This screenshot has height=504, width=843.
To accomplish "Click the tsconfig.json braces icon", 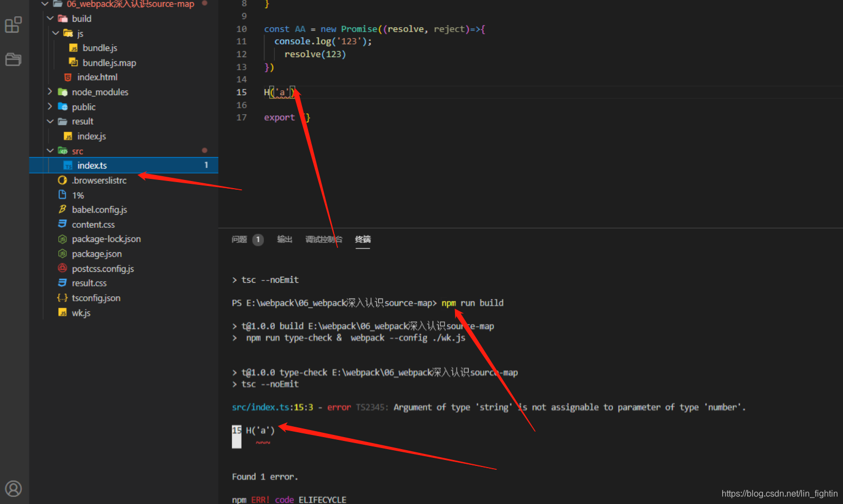I will point(63,297).
